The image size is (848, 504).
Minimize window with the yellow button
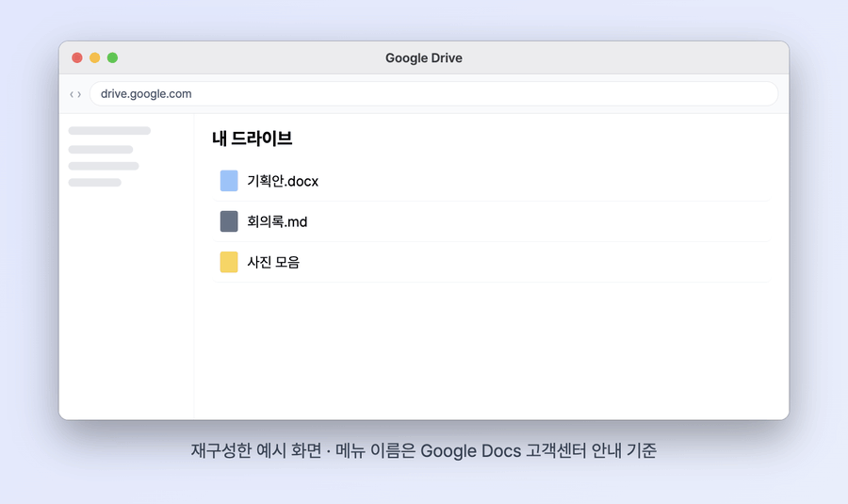coord(94,57)
